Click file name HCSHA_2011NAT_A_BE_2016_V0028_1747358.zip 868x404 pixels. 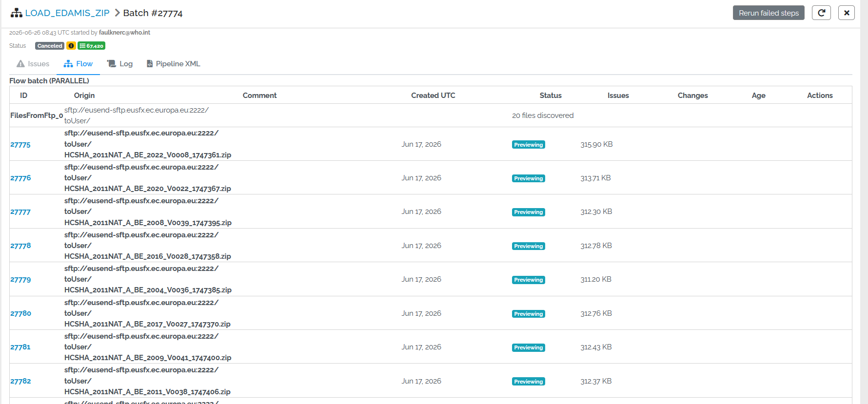pos(148,256)
